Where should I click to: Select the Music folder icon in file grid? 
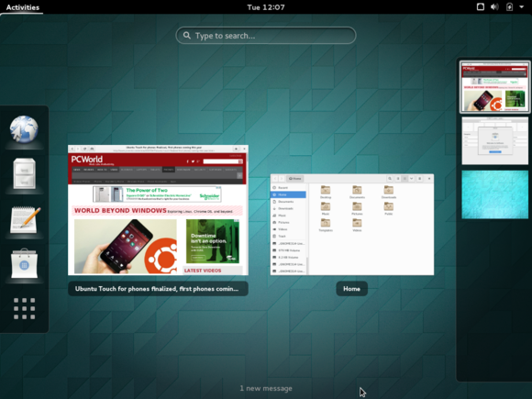(326, 206)
